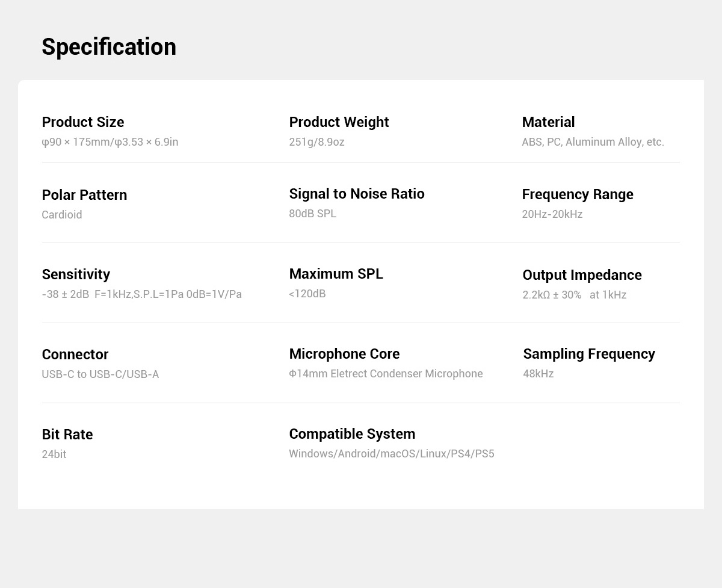Click the 251g/8.9oz weight value
This screenshot has width=722, height=588.
(x=316, y=142)
